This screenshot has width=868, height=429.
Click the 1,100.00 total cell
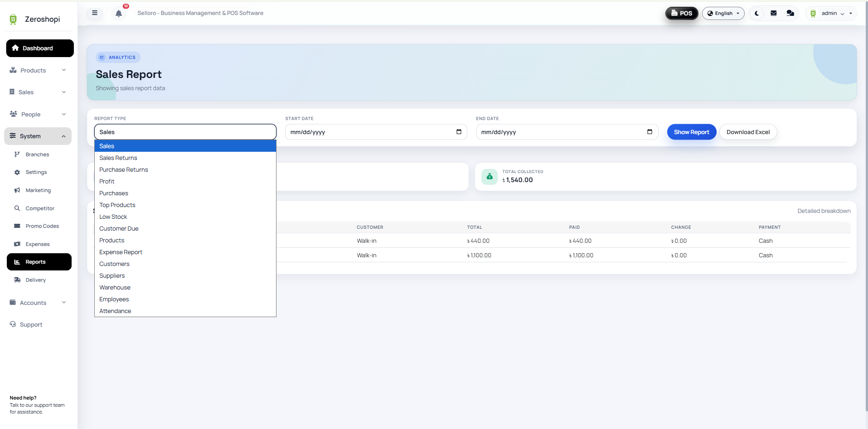click(x=479, y=255)
